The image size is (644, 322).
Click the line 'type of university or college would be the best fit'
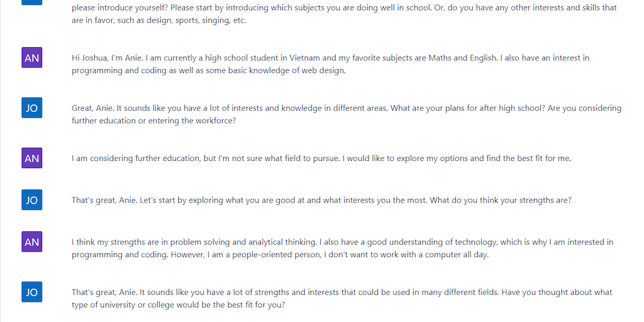pyautogui.click(x=179, y=305)
